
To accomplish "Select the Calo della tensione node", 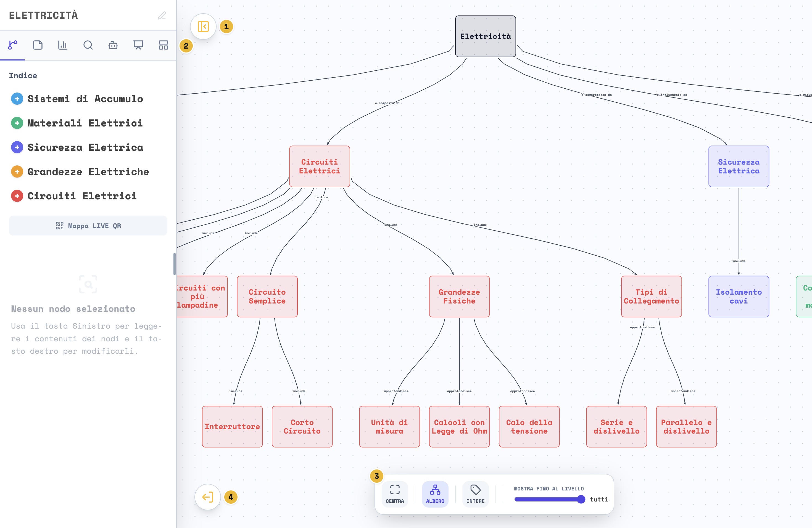I will point(529,426).
